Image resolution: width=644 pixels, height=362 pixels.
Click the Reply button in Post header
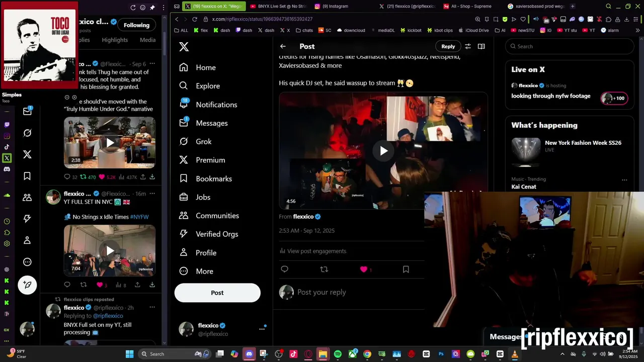coord(448,46)
